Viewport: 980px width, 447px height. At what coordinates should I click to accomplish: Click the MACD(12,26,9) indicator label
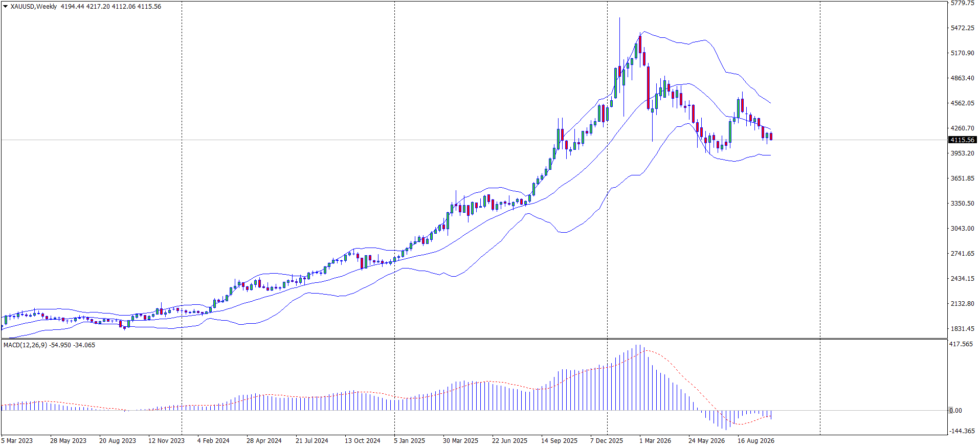pos(25,345)
